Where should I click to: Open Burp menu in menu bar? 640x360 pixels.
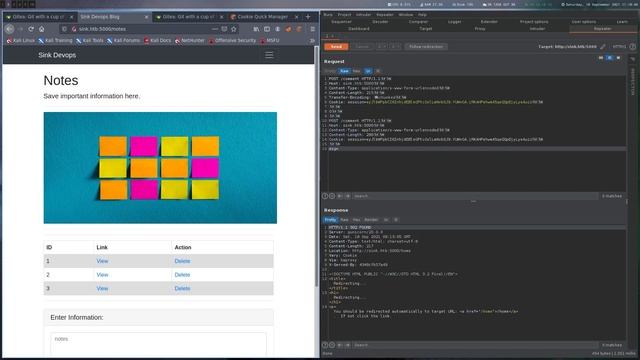pos(328,15)
